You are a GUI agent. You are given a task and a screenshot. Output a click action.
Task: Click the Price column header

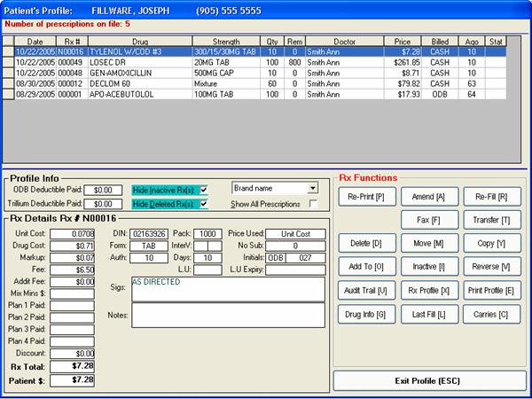[403, 42]
